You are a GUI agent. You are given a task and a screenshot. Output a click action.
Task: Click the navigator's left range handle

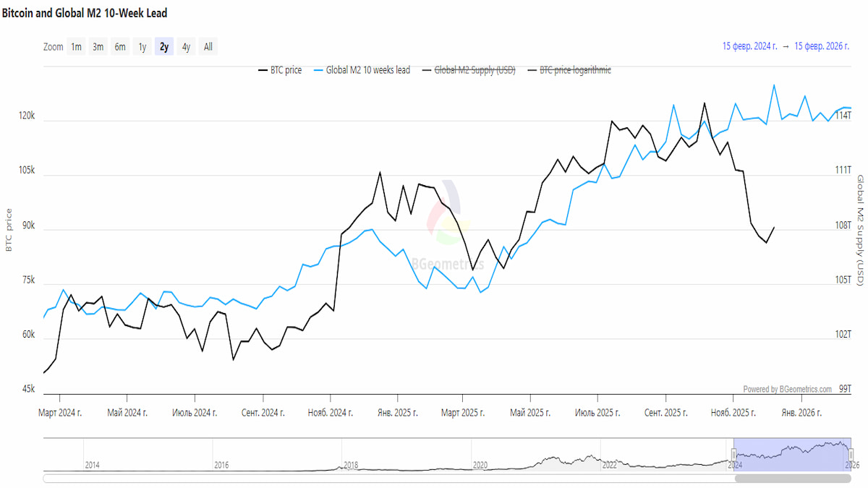733,455
